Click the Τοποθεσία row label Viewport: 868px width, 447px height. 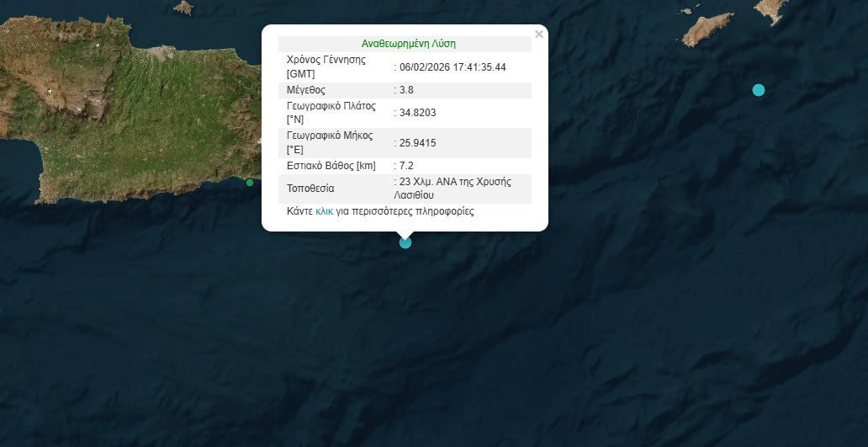(310, 189)
